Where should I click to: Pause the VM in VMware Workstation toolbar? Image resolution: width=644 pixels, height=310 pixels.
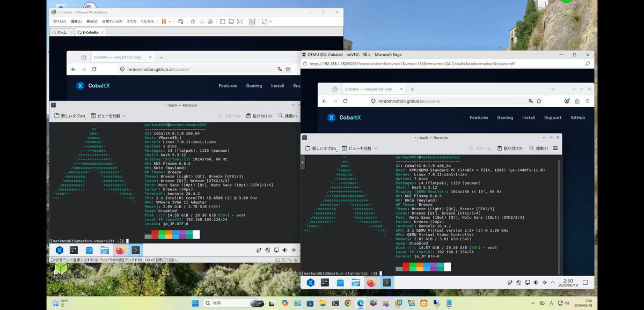(164, 21)
